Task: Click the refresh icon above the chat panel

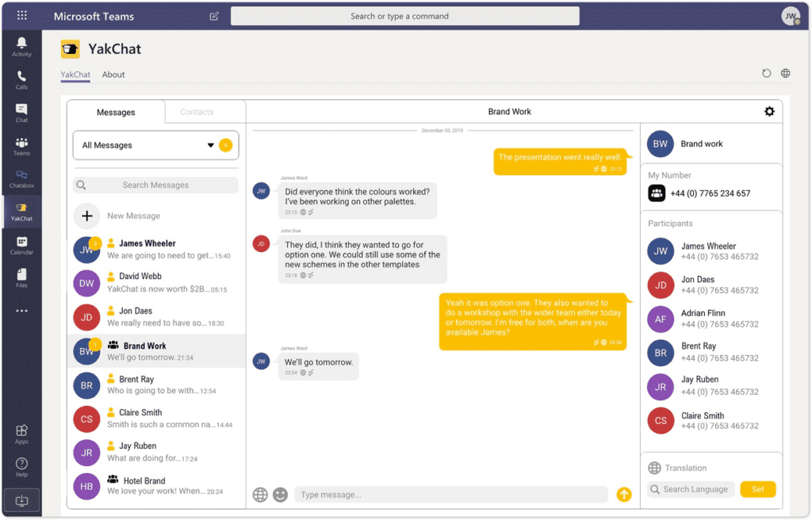Action: coord(766,73)
